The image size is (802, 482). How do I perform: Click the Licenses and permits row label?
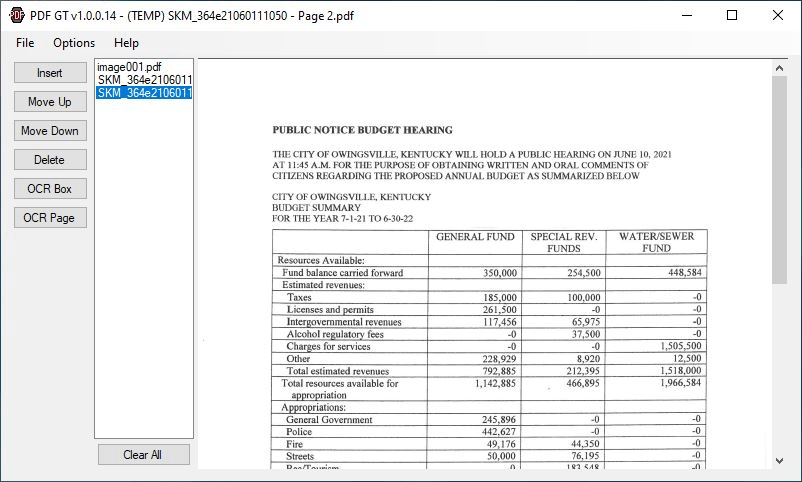click(330, 310)
